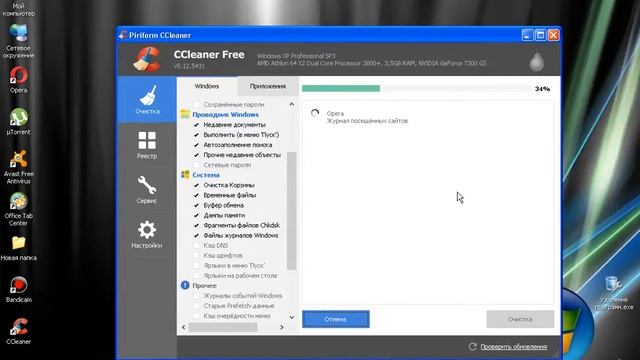This screenshot has height=360, width=640.
Task: Enable Старые Prefetch-данные checkbox
Action: click(x=196, y=306)
